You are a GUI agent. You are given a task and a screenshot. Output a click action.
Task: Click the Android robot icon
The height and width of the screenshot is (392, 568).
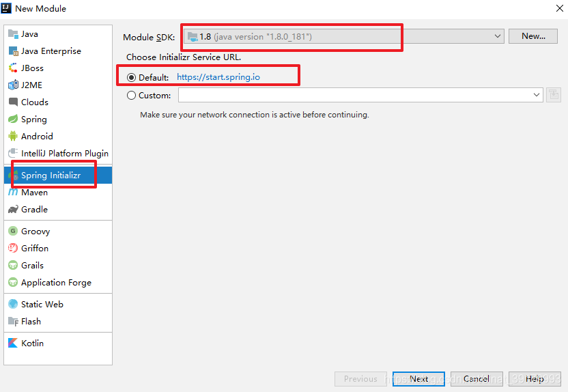pyautogui.click(x=13, y=136)
